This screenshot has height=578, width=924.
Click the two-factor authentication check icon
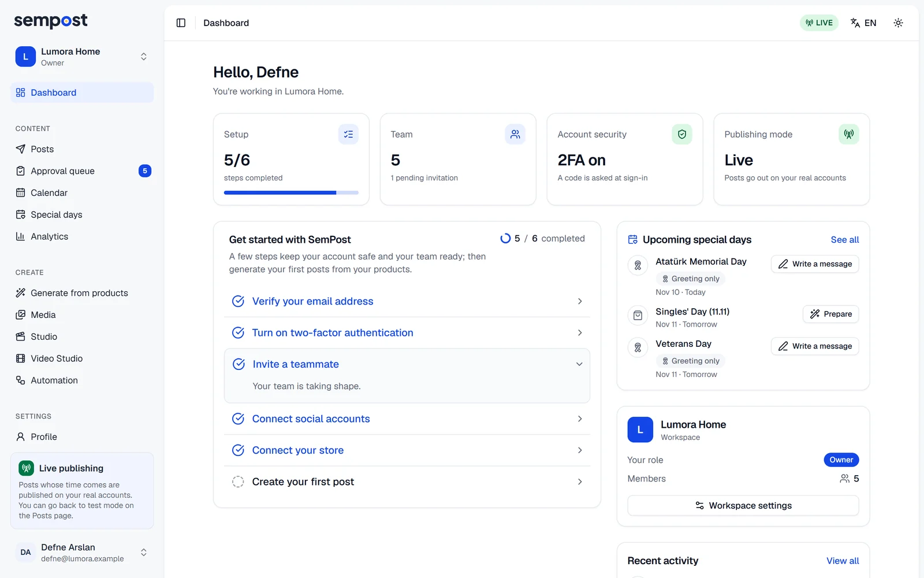pos(238,333)
